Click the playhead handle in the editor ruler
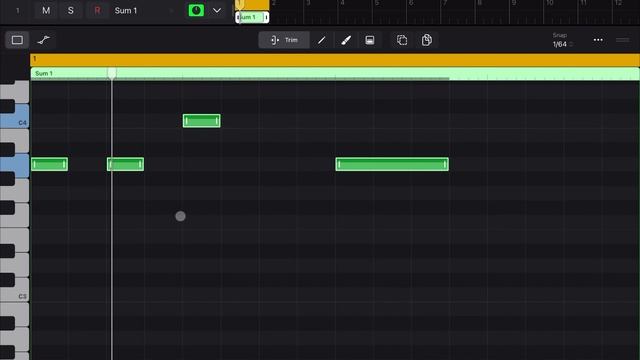This screenshot has width=640, height=360. coord(112,73)
